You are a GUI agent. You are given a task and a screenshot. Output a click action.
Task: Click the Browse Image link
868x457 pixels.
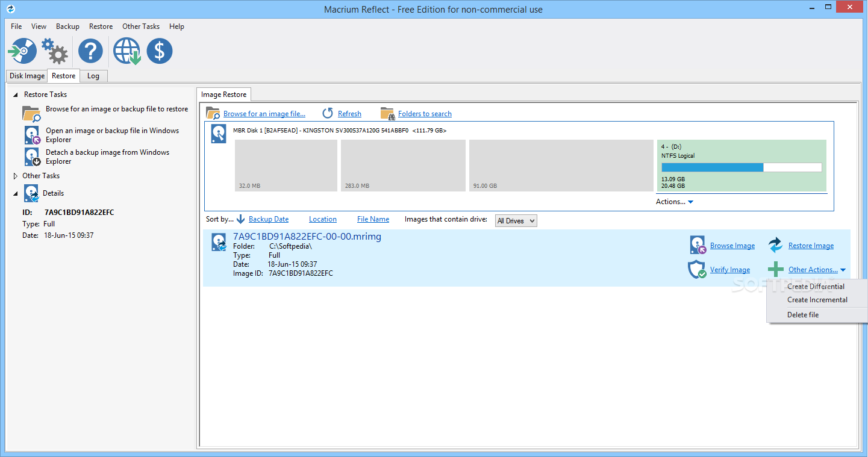click(x=732, y=246)
